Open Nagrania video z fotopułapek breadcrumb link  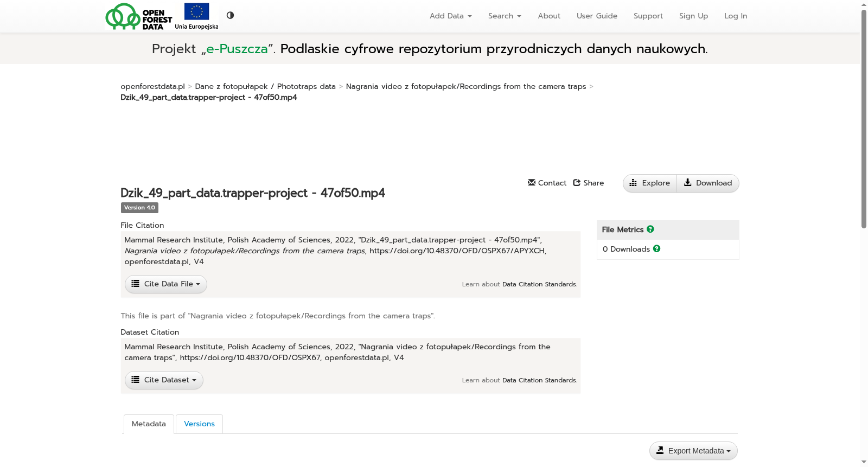pyautogui.click(x=466, y=86)
